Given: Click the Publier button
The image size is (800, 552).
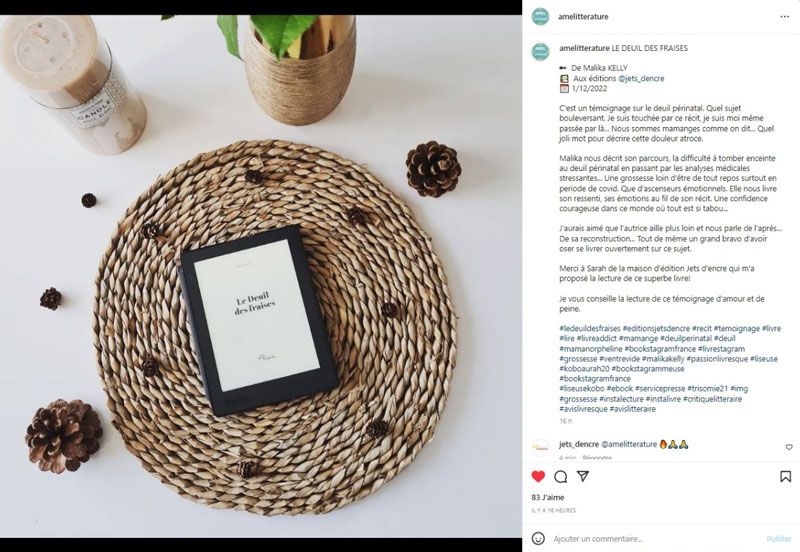Looking at the screenshot, I should (x=779, y=539).
